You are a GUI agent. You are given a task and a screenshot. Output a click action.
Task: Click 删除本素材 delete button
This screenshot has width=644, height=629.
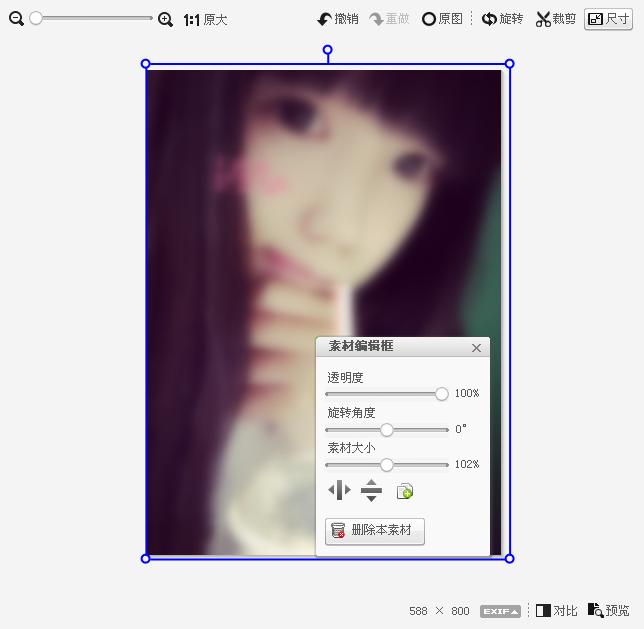tap(375, 531)
